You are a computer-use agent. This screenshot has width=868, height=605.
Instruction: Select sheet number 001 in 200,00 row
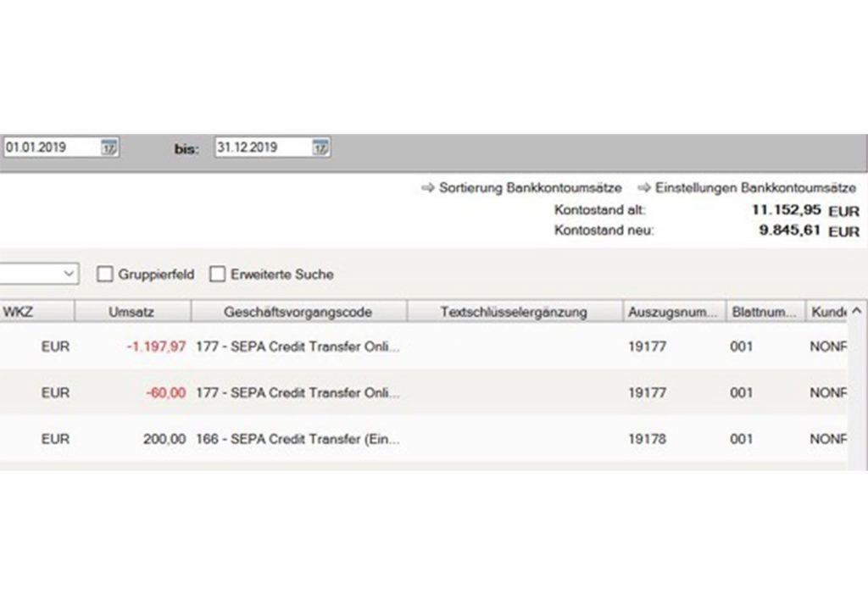742,440
